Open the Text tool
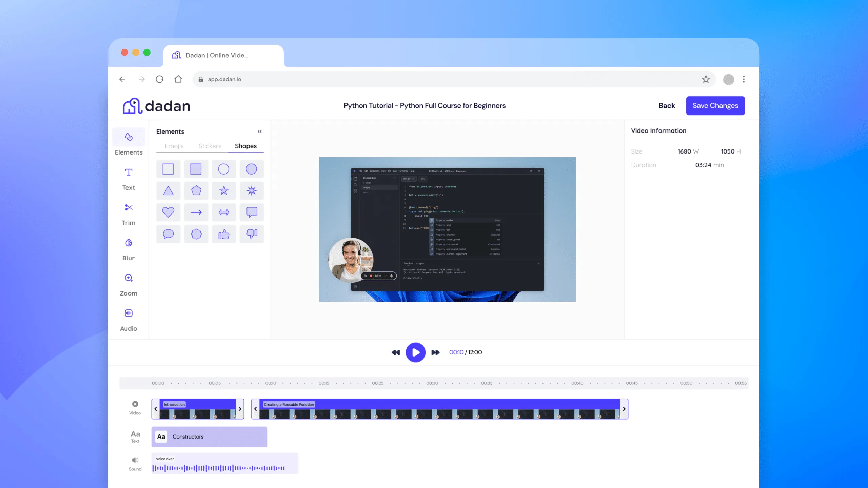The height and width of the screenshot is (488, 868). point(129,178)
